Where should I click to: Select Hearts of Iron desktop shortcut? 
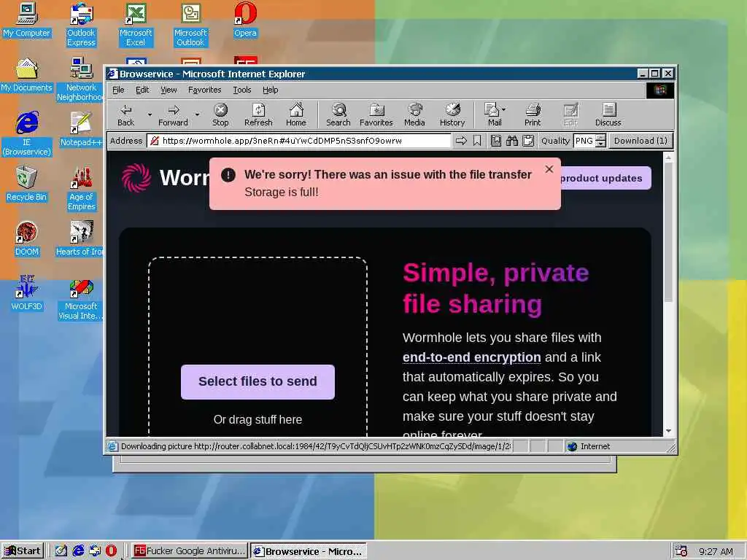(x=80, y=239)
